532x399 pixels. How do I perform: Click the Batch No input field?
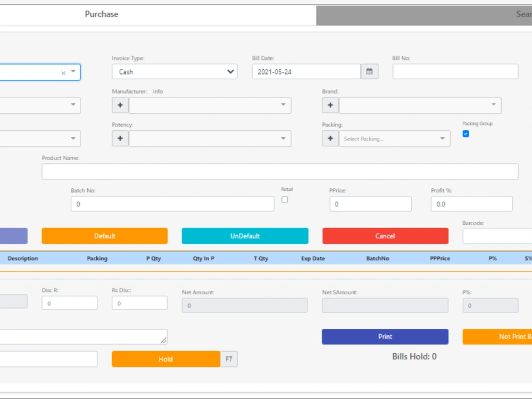(x=172, y=204)
